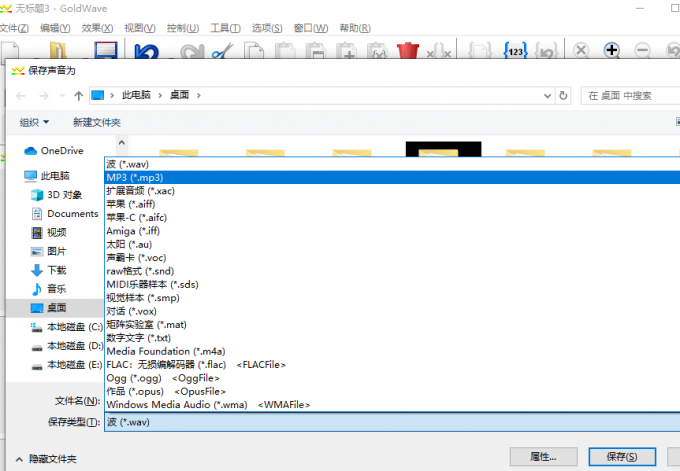Open 本地磁盘 (E:) in sidebar
The width and height of the screenshot is (680, 471).
click(67, 365)
